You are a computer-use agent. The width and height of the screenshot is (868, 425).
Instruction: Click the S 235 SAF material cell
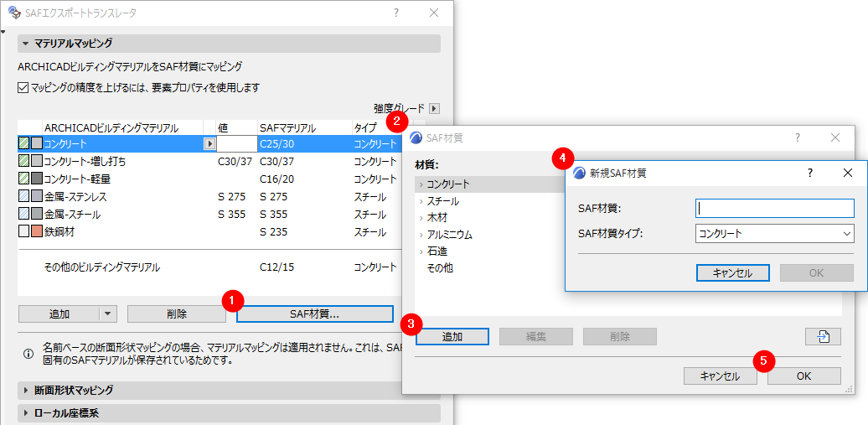click(x=273, y=232)
